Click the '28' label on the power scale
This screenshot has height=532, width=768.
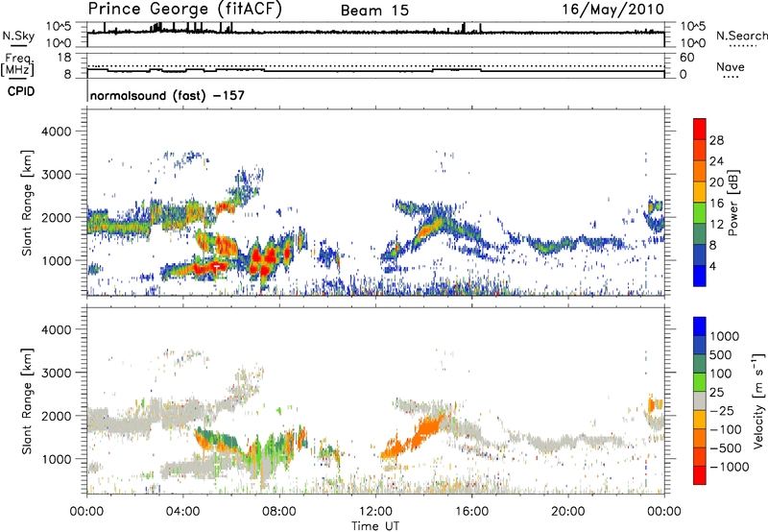[x=716, y=140]
